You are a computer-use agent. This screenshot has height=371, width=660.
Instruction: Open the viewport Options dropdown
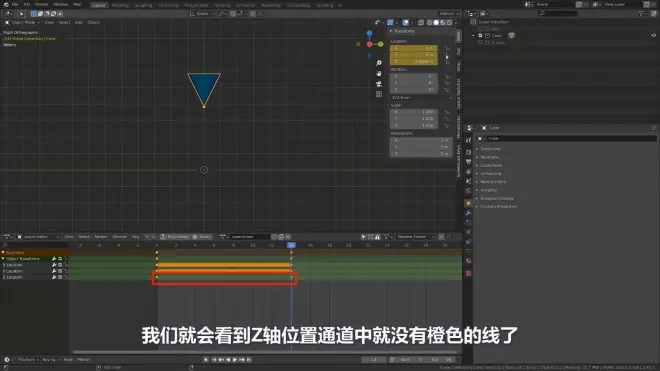click(448, 14)
